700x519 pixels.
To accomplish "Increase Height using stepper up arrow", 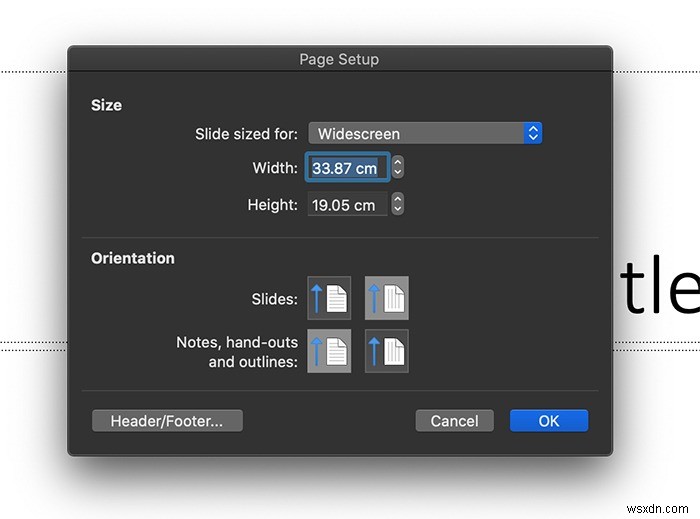I will tap(398, 199).
